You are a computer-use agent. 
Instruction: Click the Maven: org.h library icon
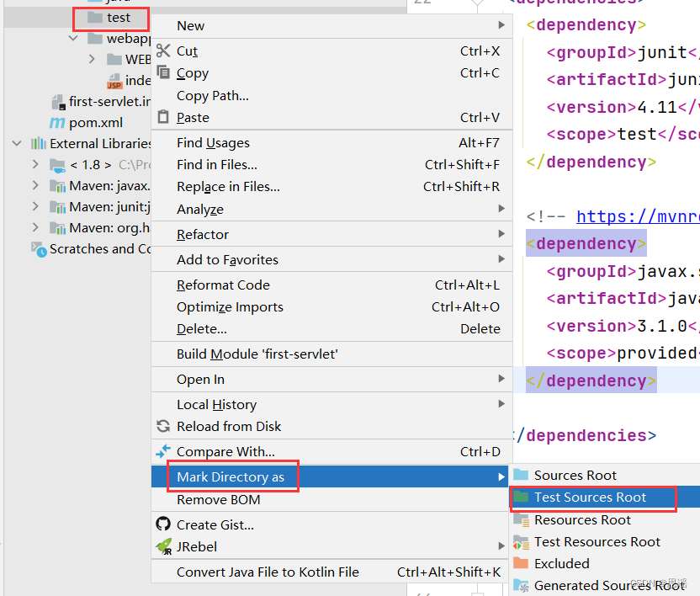[x=57, y=228]
